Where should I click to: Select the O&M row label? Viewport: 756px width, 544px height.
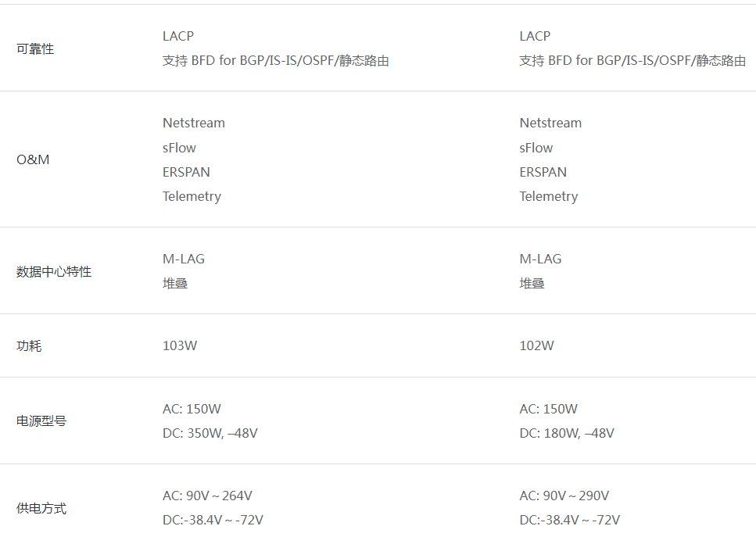coord(33,159)
